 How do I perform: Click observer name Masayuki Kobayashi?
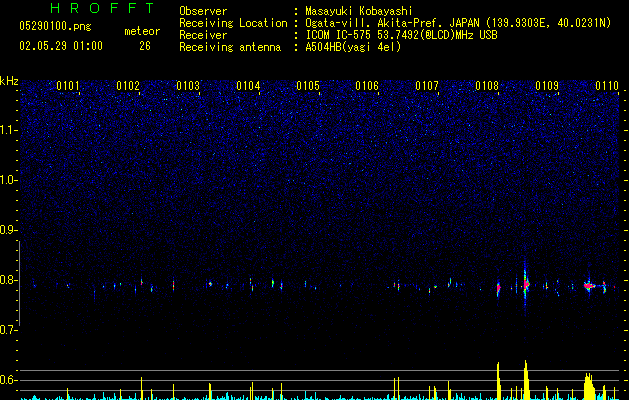[359, 11]
